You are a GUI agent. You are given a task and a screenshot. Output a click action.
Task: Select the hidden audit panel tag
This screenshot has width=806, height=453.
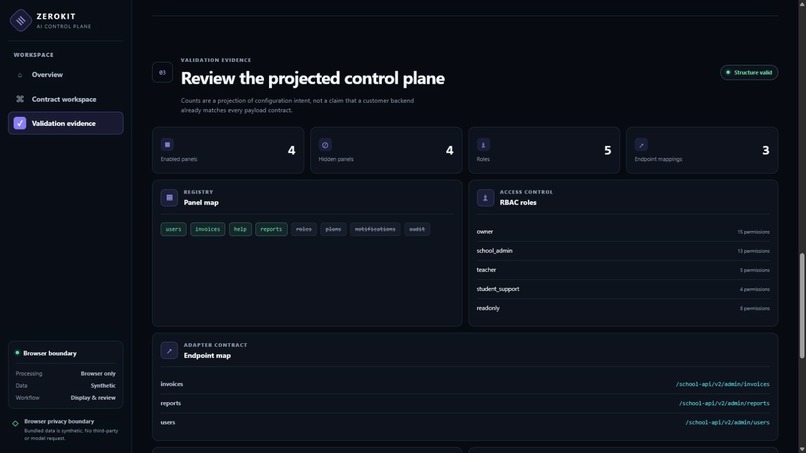pyautogui.click(x=417, y=229)
